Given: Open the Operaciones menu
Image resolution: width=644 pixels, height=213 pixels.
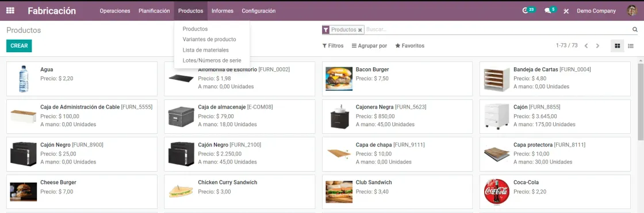Looking at the screenshot, I should [x=115, y=11].
